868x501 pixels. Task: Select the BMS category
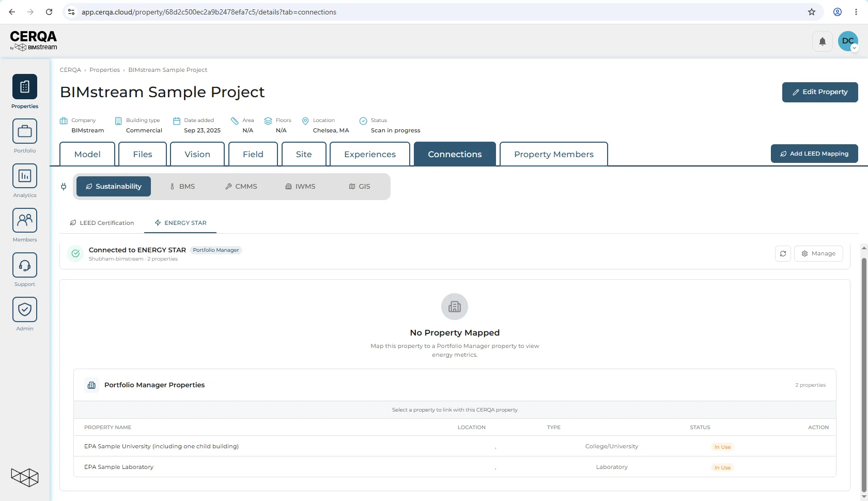(182, 187)
